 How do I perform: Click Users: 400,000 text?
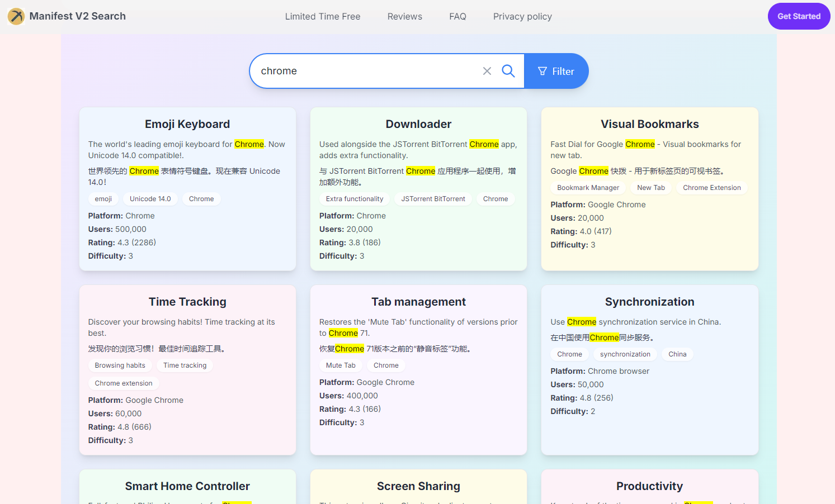(x=348, y=396)
